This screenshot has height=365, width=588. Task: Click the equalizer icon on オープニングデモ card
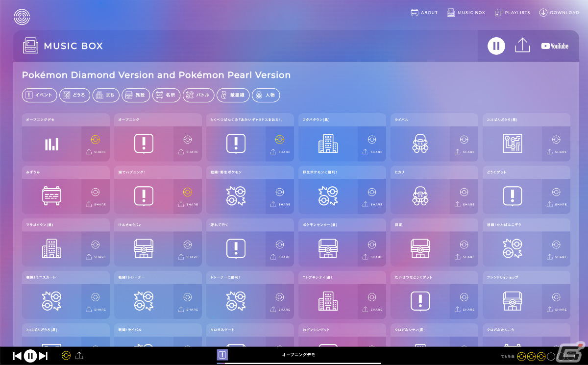click(x=51, y=144)
